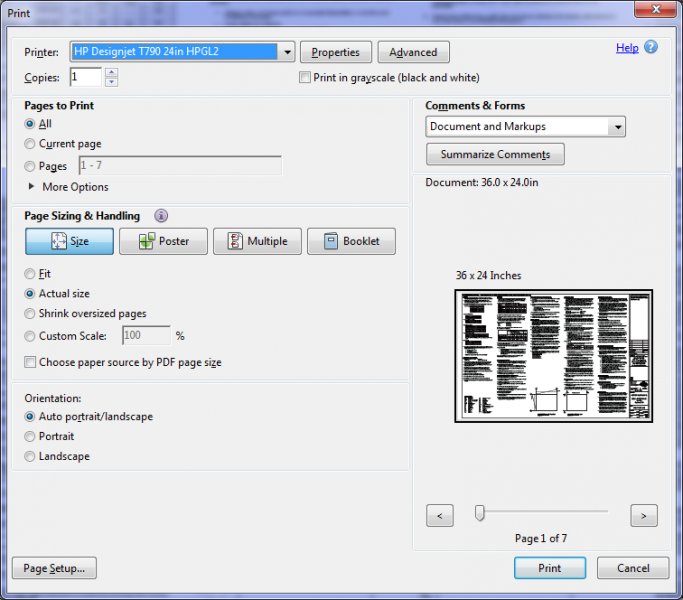
Task: Open printer Properties
Action: 336,52
